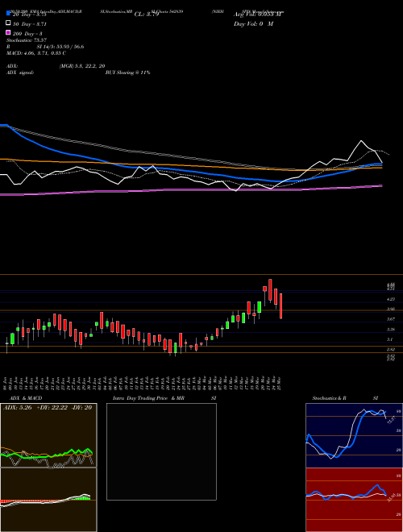The image size is (403, 532).
Task: Click the last red candlestick on chart
Action: click(280, 306)
